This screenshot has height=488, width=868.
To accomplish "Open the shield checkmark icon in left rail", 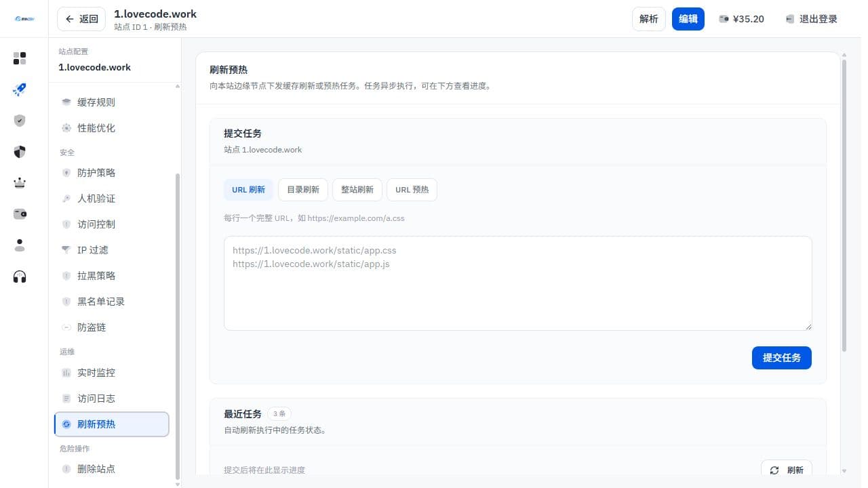I will (x=20, y=121).
